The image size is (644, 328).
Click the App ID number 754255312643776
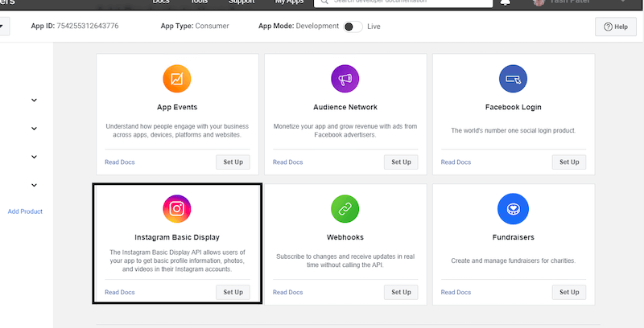click(x=88, y=26)
